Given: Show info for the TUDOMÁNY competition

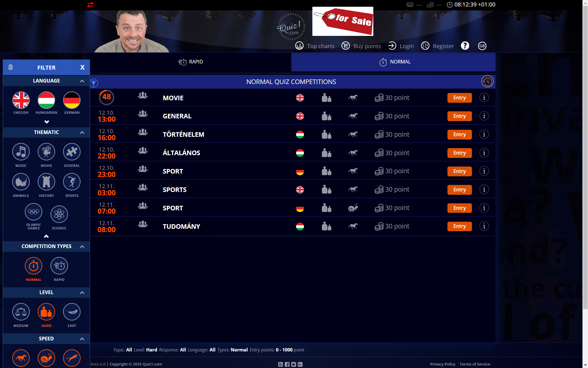Looking at the screenshot, I should [484, 226].
